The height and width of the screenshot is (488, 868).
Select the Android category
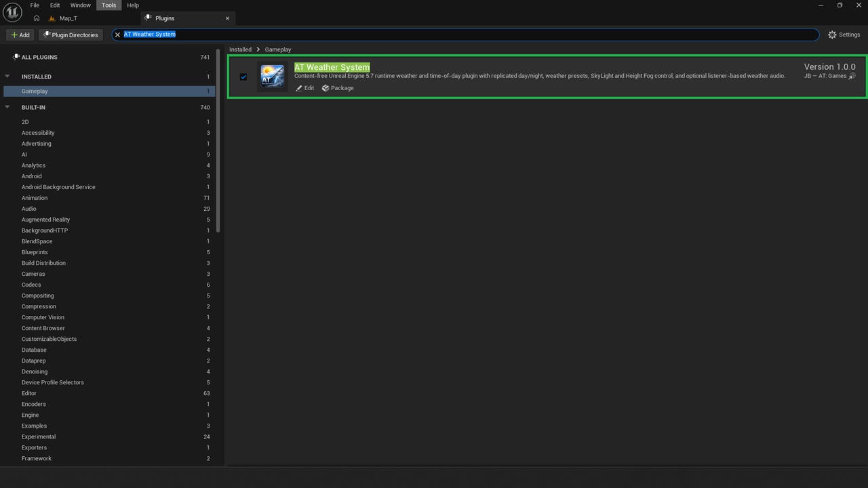click(108, 176)
